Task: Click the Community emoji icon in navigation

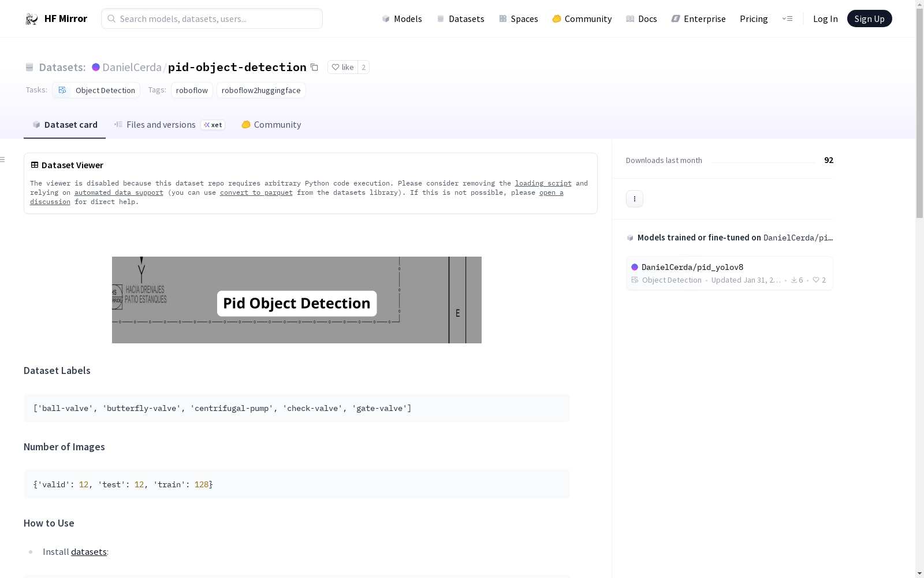Action: pos(557,18)
